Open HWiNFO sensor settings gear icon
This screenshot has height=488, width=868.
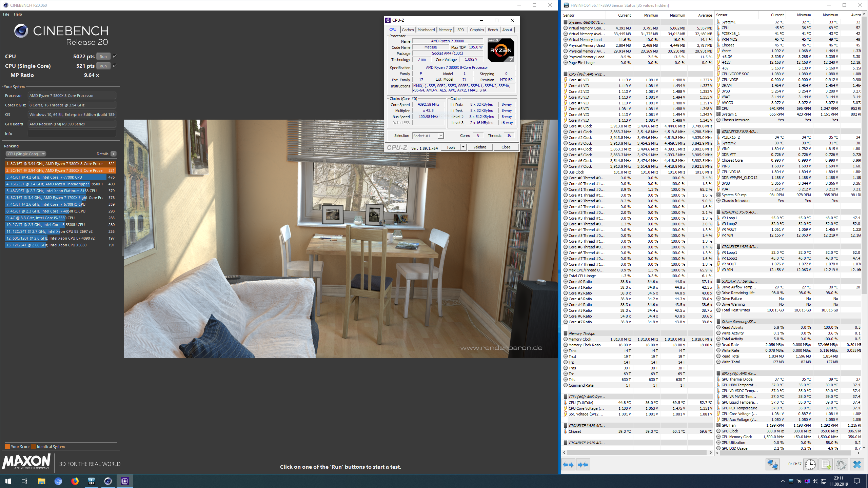[x=841, y=465]
